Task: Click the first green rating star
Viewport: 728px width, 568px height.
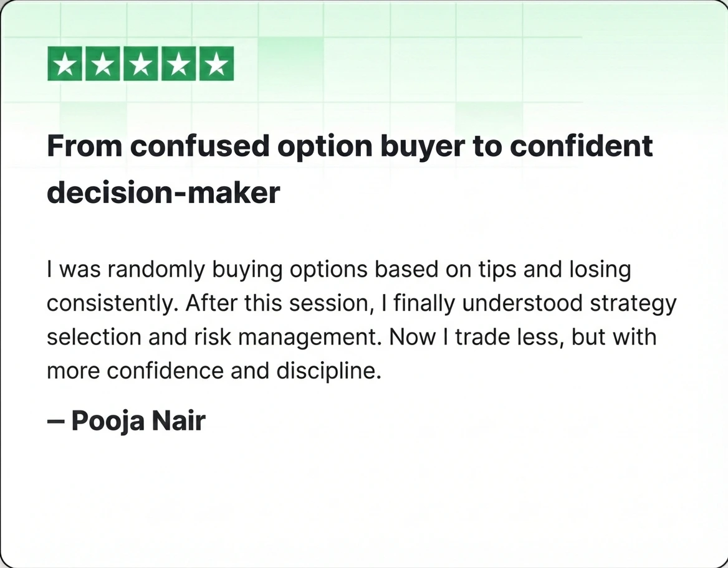Action: 65,64
